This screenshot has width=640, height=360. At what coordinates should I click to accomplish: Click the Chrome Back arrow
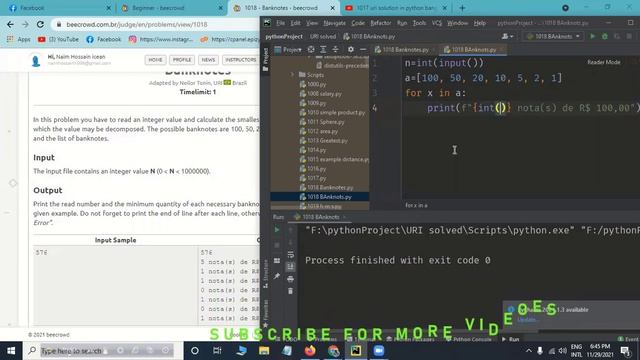tap(10, 24)
